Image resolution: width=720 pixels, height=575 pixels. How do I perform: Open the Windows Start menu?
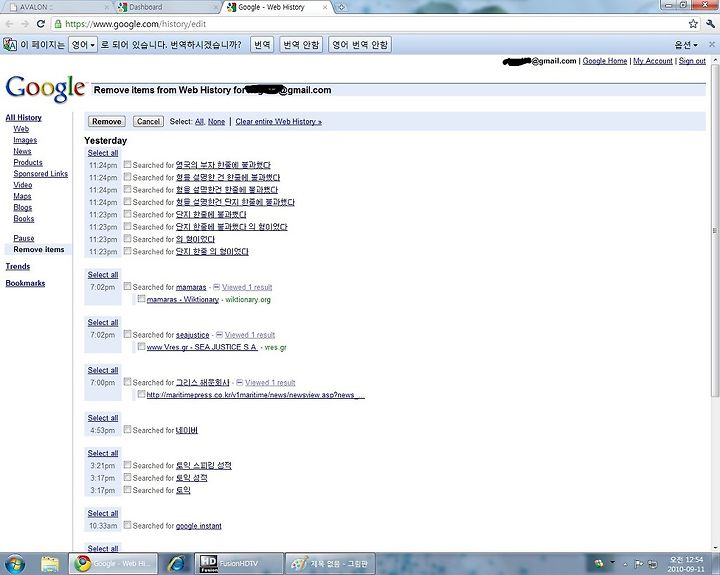[14, 564]
